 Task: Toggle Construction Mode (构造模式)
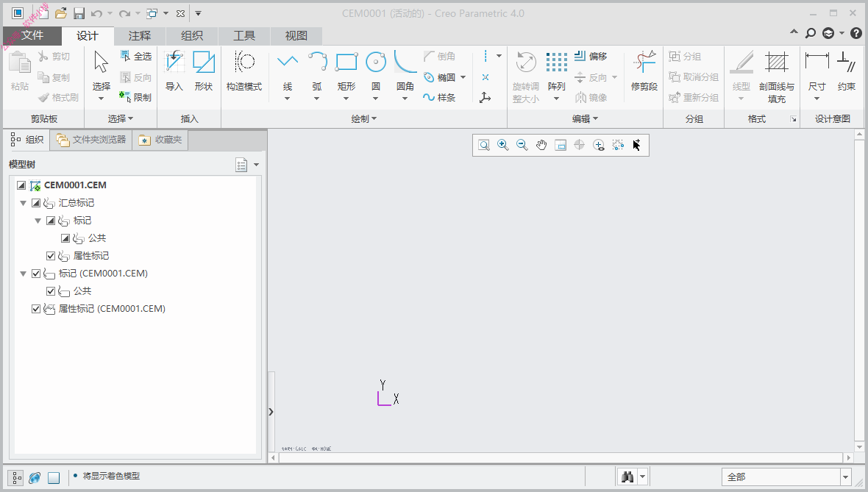244,71
